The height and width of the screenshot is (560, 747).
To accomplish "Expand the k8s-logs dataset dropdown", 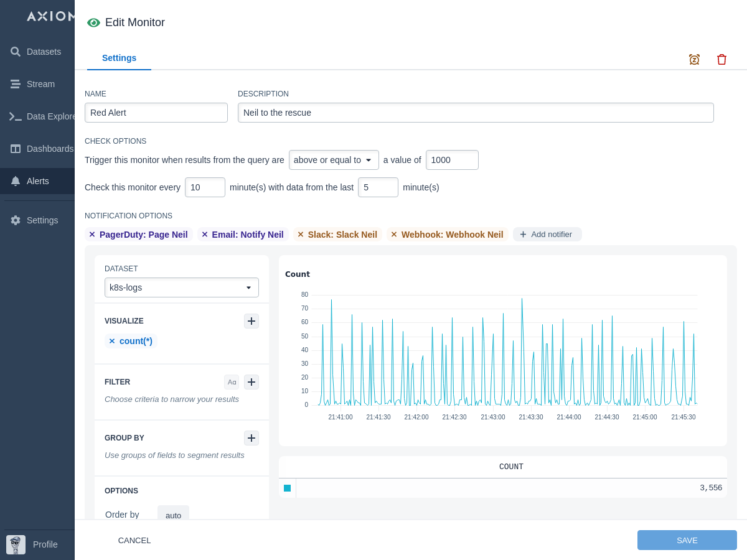I will click(181, 287).
